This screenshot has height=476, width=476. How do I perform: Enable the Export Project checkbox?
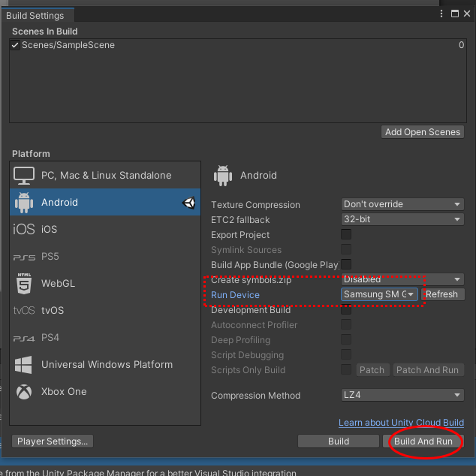pos(346,234)
